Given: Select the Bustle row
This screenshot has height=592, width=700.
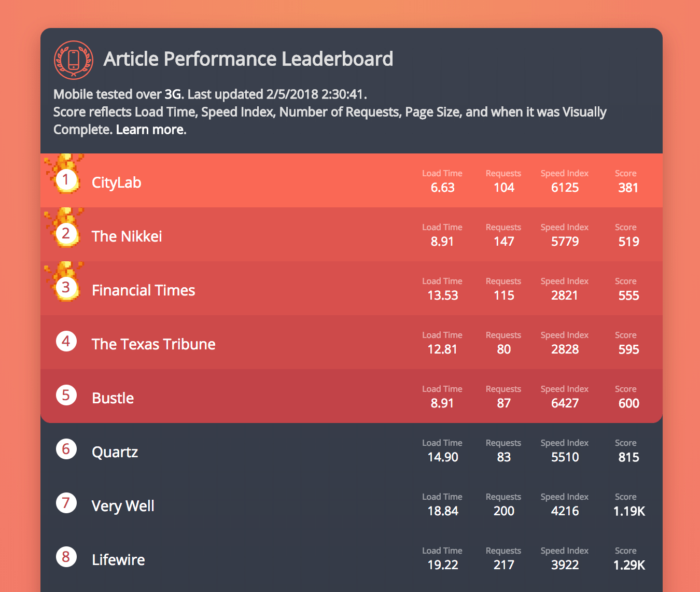Looking at the screenshot, I should [x=113, y=398].
